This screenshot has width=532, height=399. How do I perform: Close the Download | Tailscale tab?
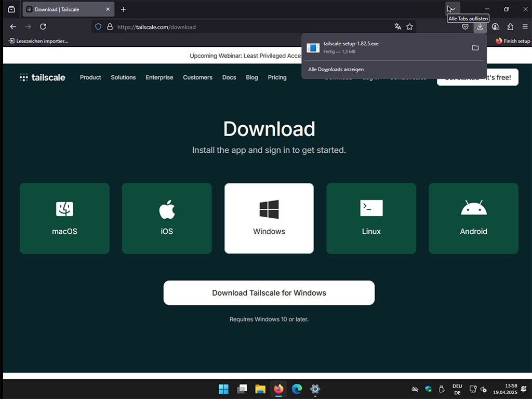pyautogui.click(x=108, y=9)
